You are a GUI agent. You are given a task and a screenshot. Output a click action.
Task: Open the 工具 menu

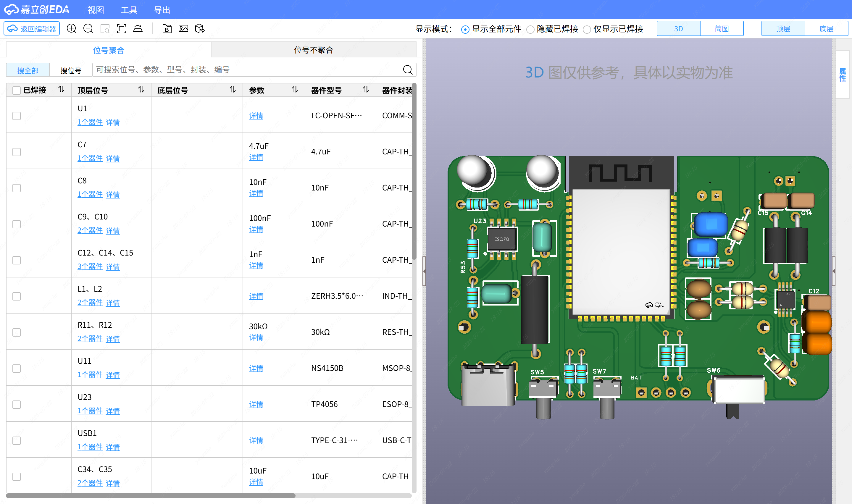[x=129, y=10]
